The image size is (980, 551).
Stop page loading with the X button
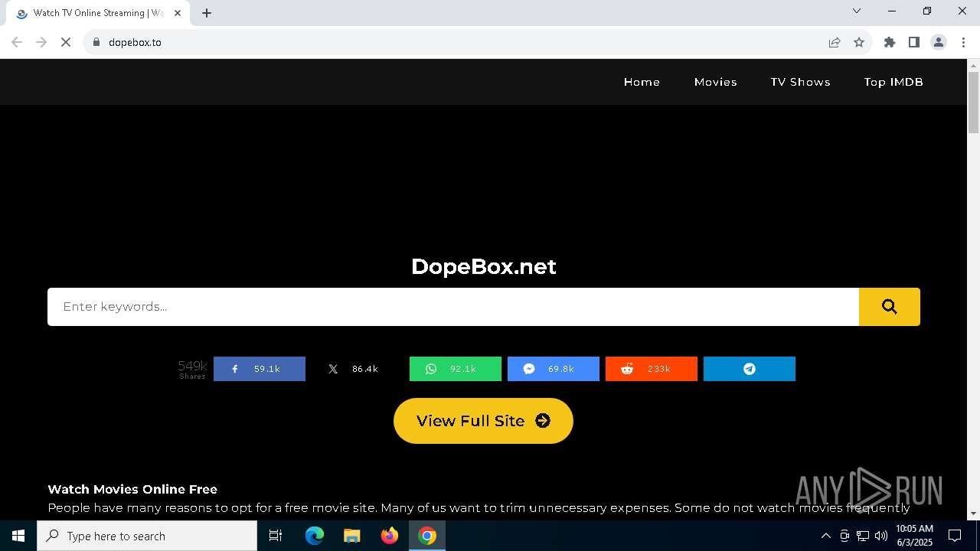coord(66,42)
